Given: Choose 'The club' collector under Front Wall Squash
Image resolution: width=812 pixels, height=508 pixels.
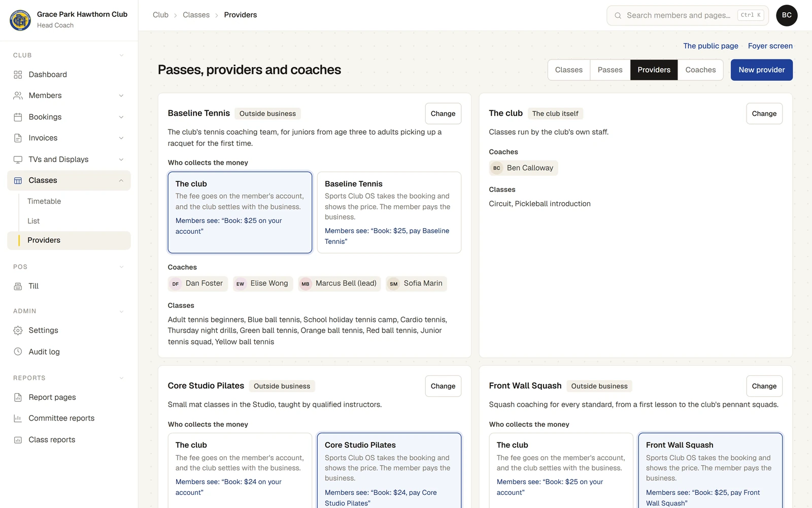Looking at the screenshot, I should (561, 470).
